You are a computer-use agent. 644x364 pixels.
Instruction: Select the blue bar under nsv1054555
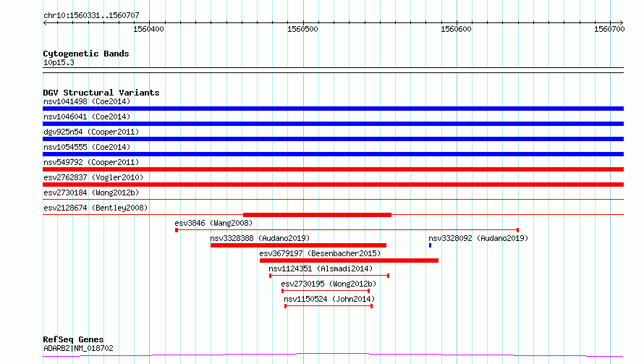333,154
